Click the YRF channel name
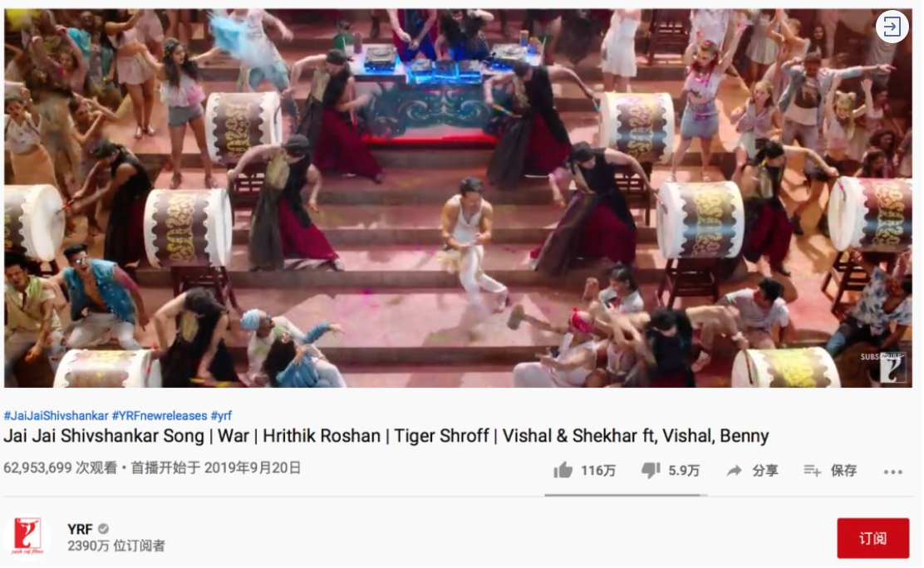Image resolution: width=924 pixels, height=568 pixels. [x=80, y=529]
